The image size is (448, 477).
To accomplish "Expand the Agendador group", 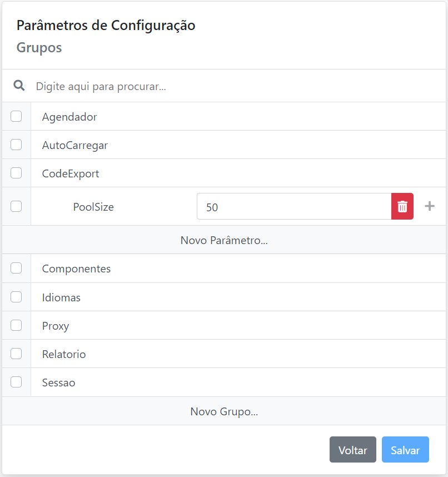I will [x=69, y=117].
